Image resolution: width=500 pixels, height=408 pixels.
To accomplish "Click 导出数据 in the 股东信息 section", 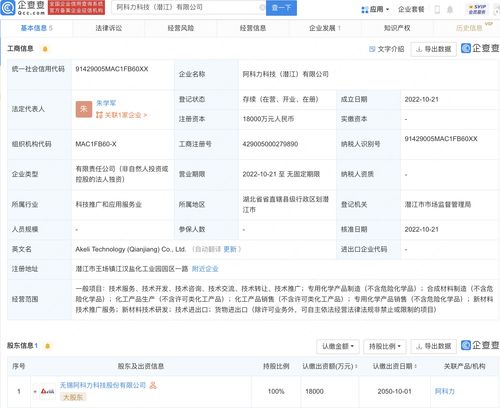I will 434,347.
